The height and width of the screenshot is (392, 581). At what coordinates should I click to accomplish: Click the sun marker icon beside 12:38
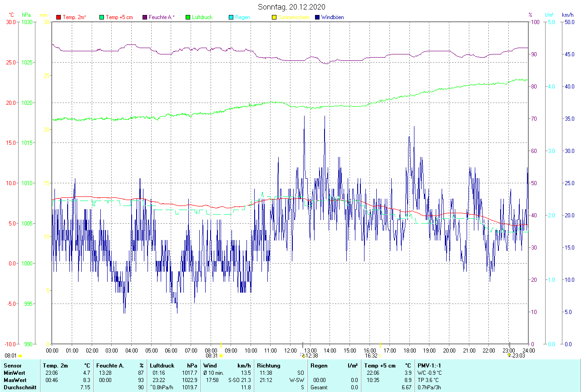click(x=303, y=356)
